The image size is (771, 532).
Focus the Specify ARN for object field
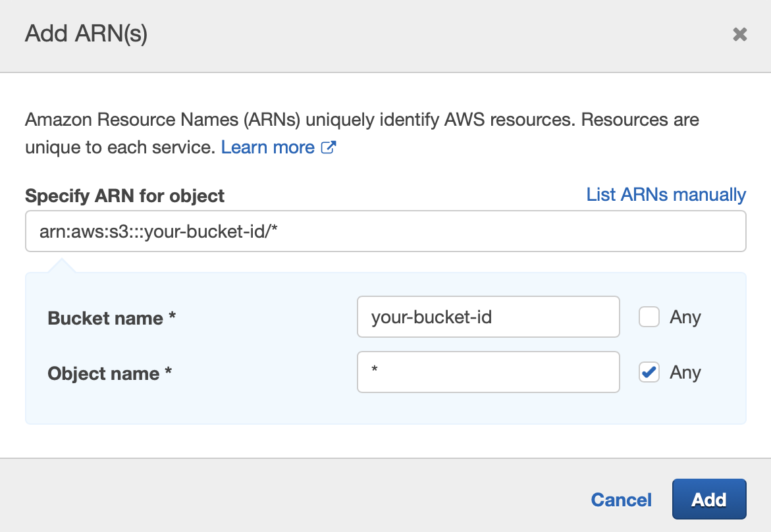tap(385, 231)
